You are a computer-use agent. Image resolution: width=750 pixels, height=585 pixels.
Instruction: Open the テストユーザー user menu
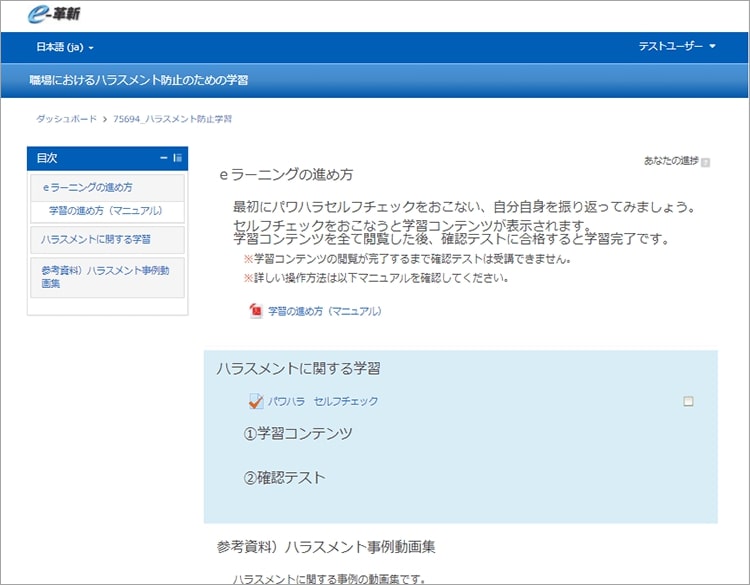point(677,46)
